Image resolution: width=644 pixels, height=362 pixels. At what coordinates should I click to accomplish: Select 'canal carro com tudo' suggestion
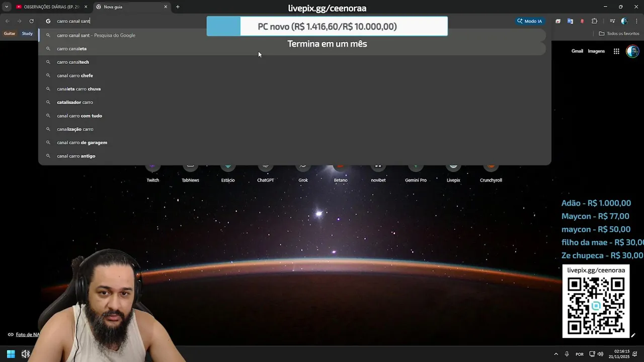[x=292, y=116]
